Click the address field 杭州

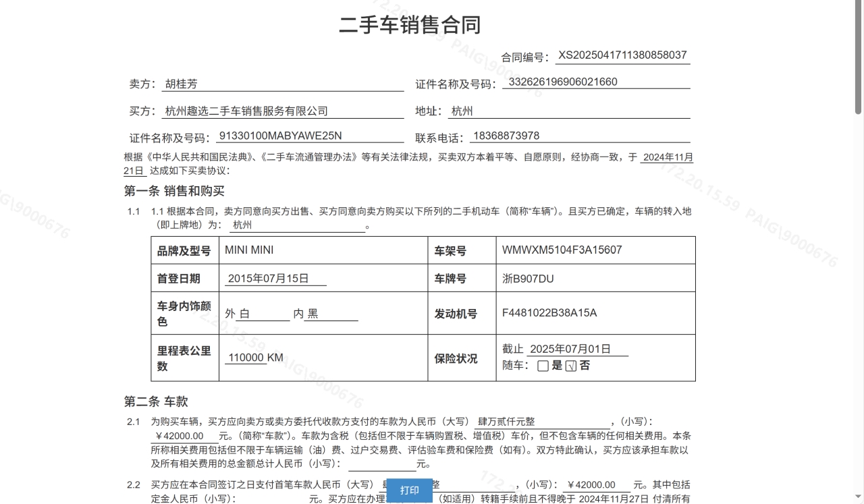[x=568, y=111]
